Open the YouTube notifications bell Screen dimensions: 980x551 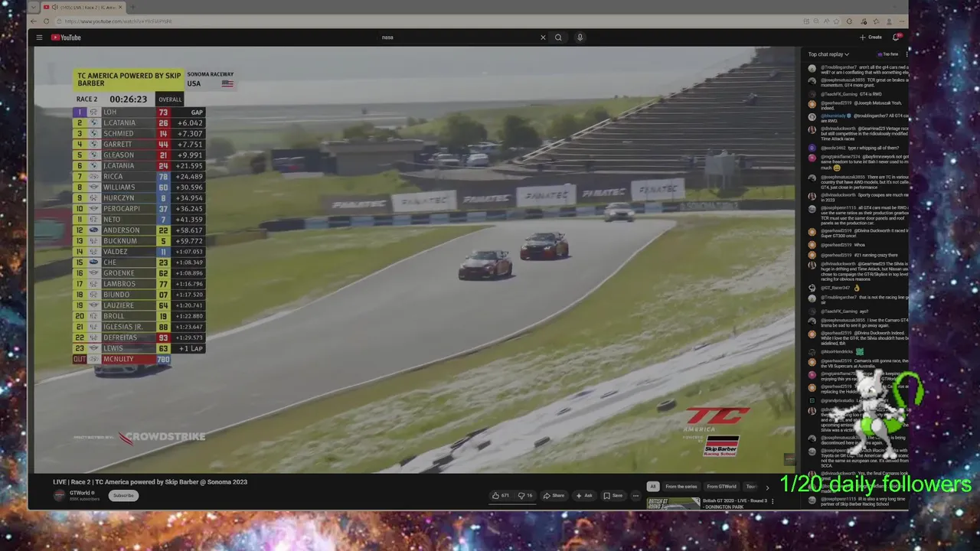897,37
